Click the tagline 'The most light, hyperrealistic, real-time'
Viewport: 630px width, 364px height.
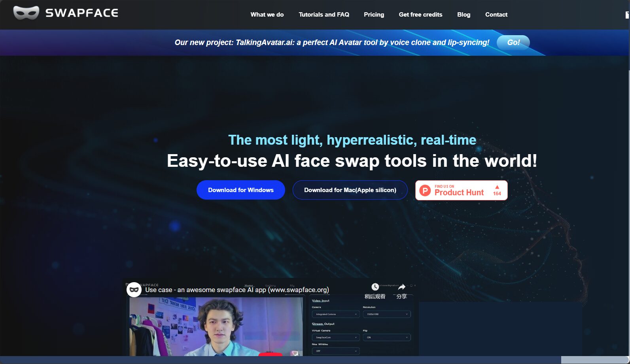[x=352, y=140]
